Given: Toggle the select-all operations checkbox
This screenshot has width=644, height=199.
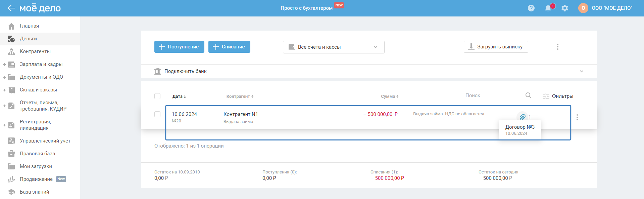Looking at the screenshot, I should (x=157, y=96).
